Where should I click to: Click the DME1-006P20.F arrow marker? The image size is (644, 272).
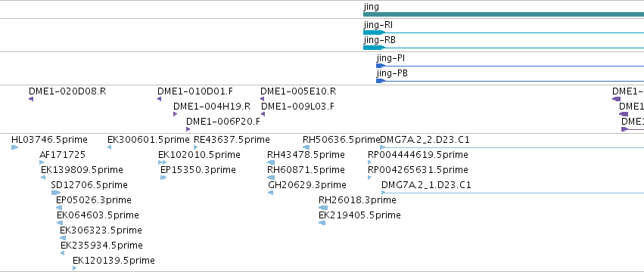point(188,129)
